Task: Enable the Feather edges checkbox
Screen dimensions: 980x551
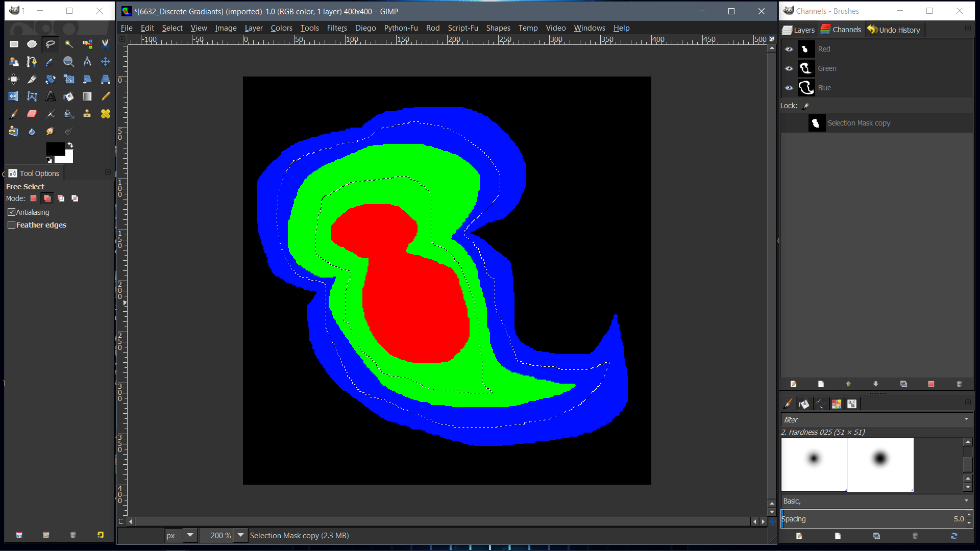Action: pos(11,225)
